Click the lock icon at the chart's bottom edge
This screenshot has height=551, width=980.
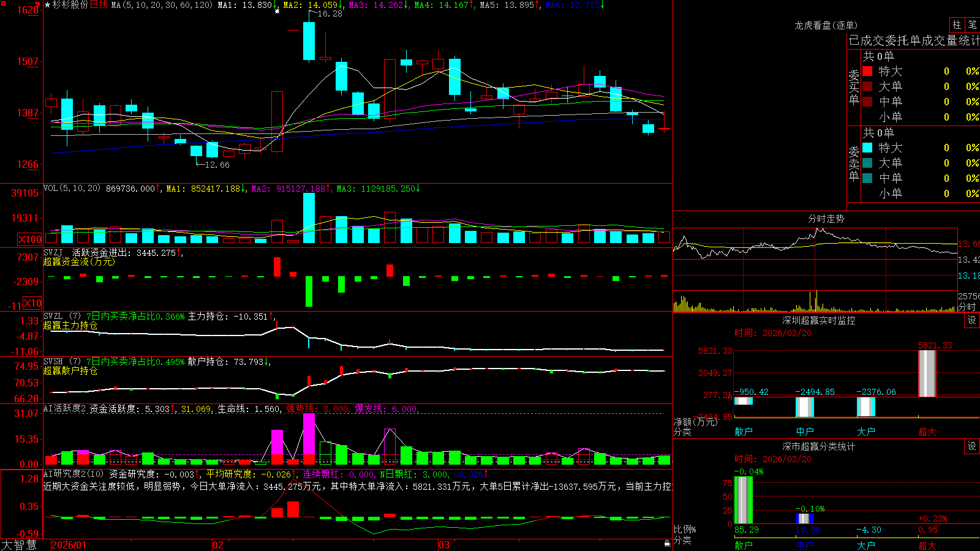[667, 543]
